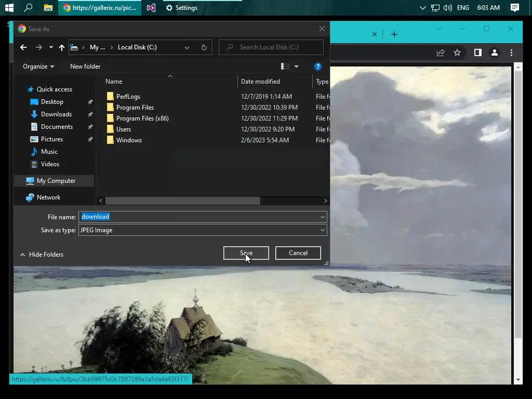Open dialog help with question mark icon
Viewport: 532px width, 399px height.
(x=317, y=66)
